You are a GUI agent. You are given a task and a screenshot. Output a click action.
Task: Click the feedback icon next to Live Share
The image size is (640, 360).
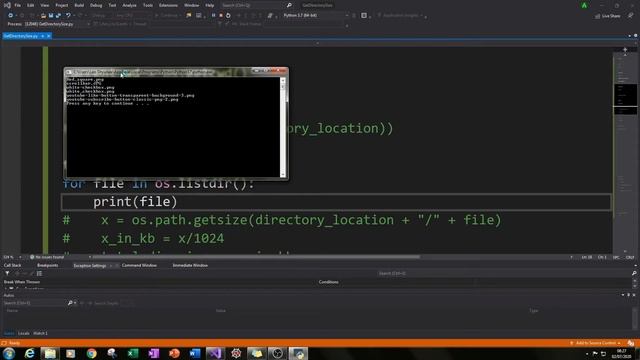tap(631, 16)
